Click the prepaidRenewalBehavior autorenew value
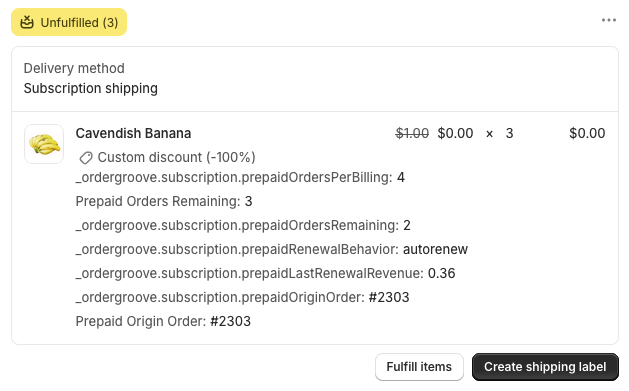This screenshot has width=629, height=391. 435,249
